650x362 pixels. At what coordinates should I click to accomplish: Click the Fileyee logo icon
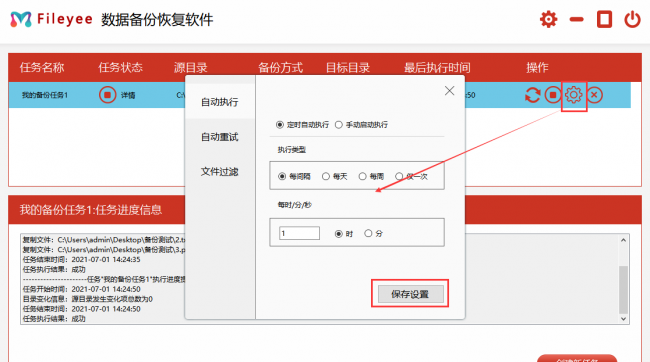(21, 19)
